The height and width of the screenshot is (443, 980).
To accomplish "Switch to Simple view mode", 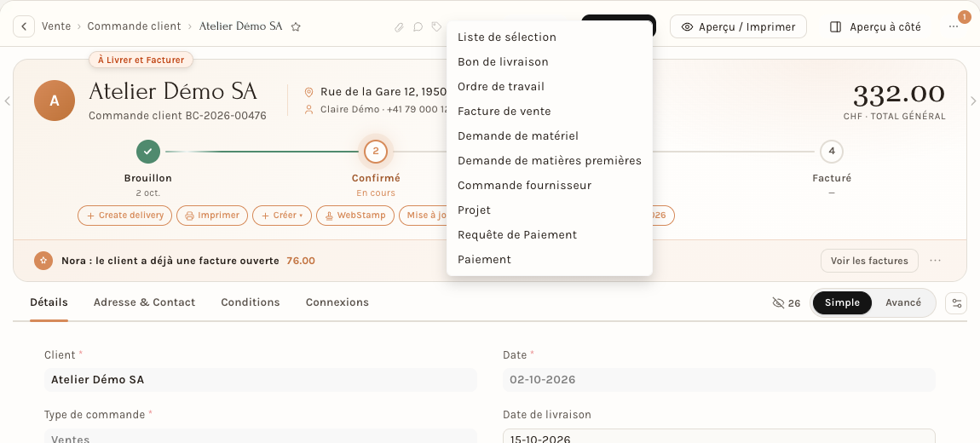I will click(842, 303).
